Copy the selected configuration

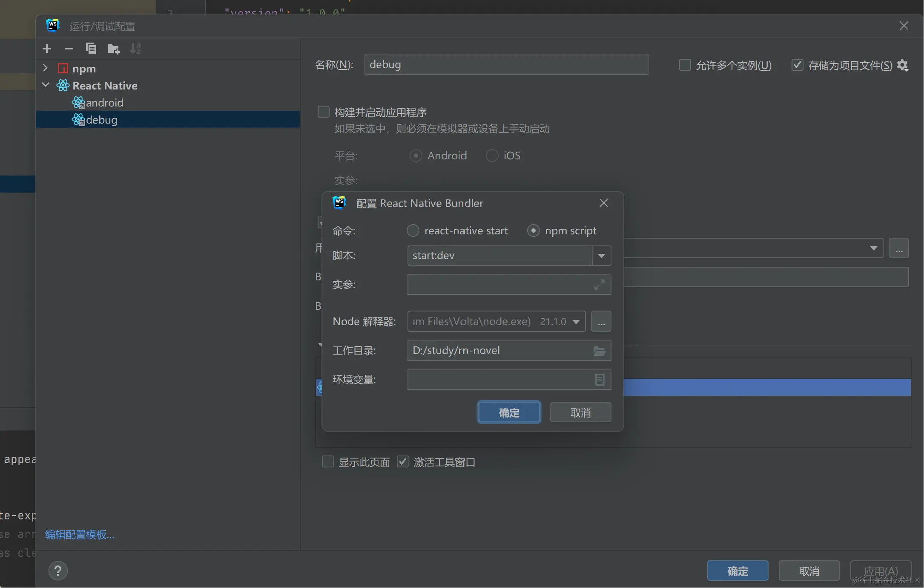tap(91, 49)
